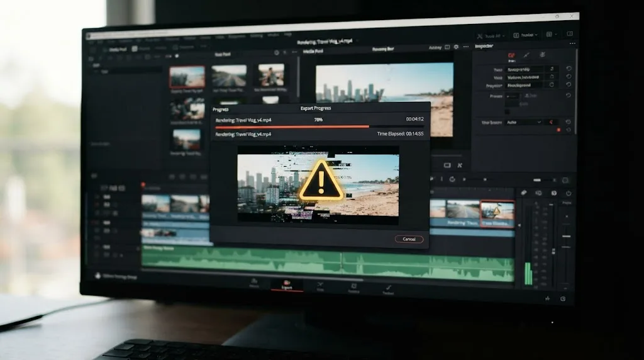Cancel the export in the progress dialog

tap(409, 239)
